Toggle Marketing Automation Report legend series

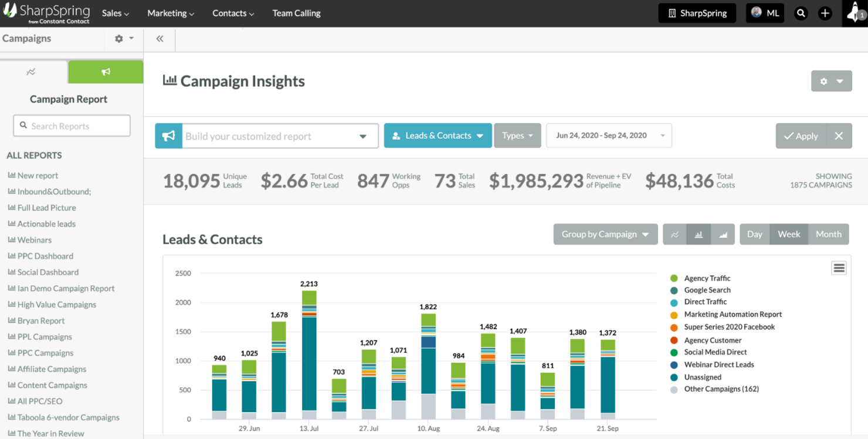(x=726, y=315)
